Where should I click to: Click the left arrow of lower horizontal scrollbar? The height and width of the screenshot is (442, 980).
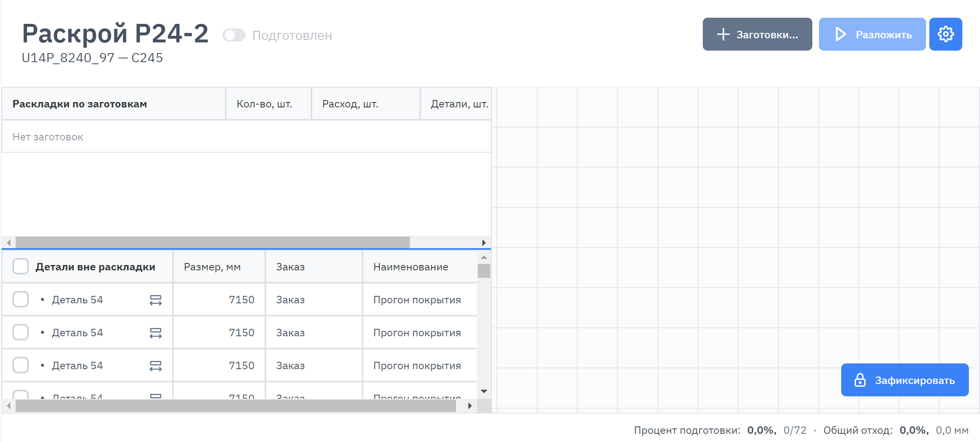point(9,406)
